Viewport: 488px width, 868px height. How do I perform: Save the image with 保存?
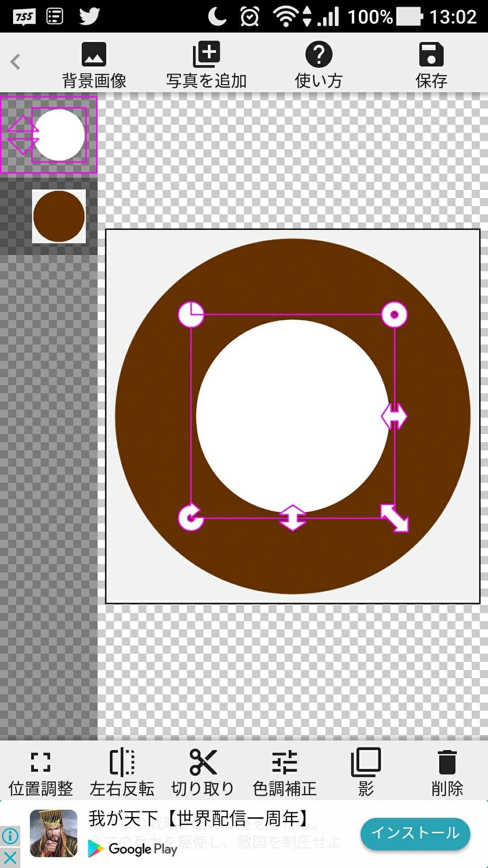click(431, 65)
